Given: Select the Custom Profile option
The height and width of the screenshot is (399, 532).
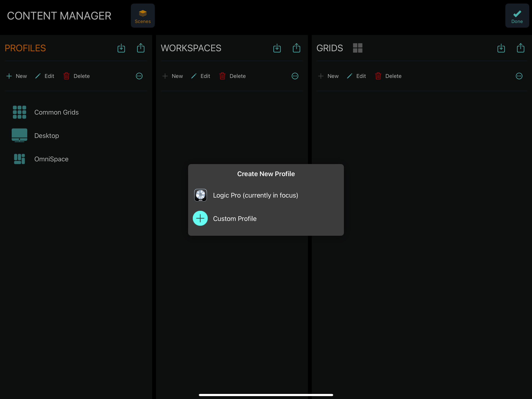Looking at the screenshot, I should click(x=234, y=219).
